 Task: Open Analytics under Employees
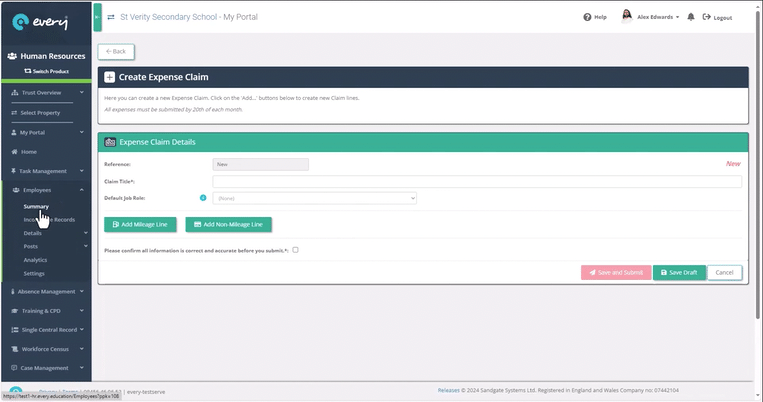35,260
